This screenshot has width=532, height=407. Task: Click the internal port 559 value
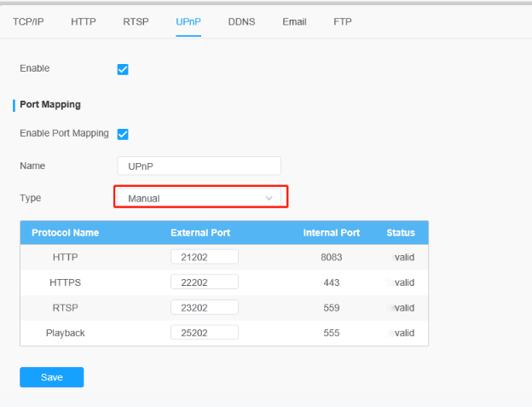point(332,308)
